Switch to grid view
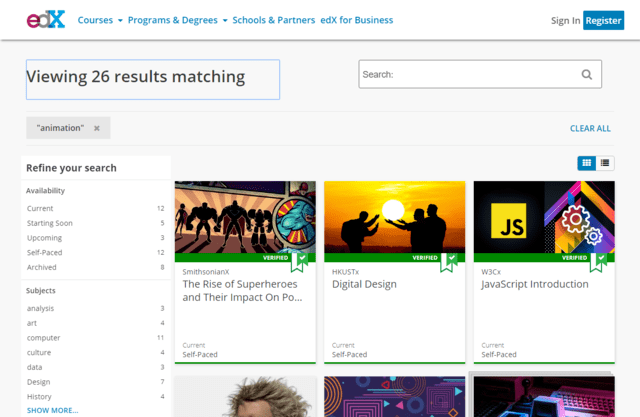 point(587,163)
